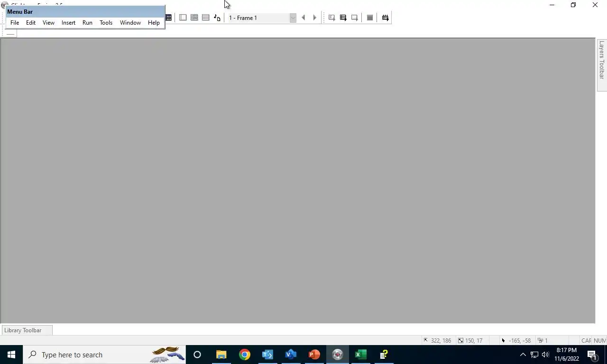Click the grey Stop square button
This screenshot has width=607, height=364.
pos(370,18)
